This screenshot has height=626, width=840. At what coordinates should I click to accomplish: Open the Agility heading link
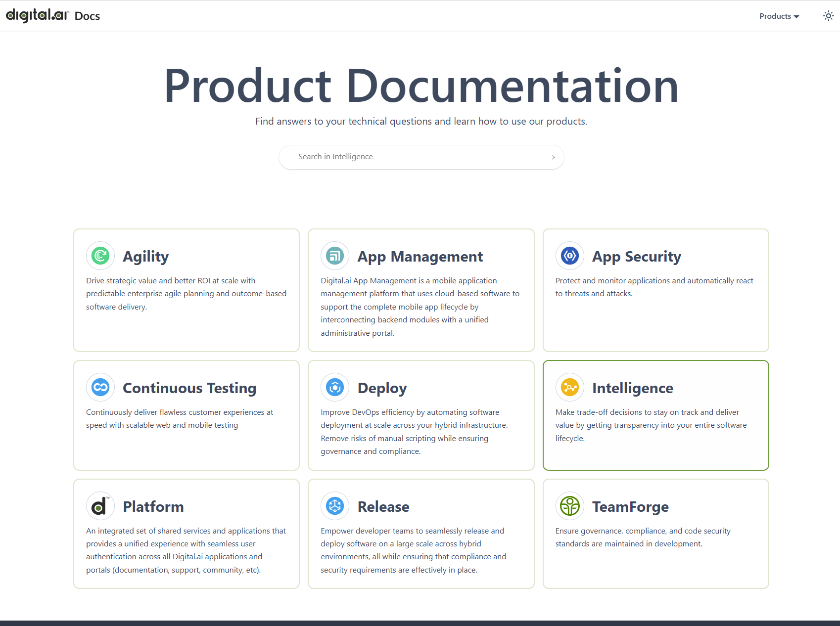(x=146, y=257)
